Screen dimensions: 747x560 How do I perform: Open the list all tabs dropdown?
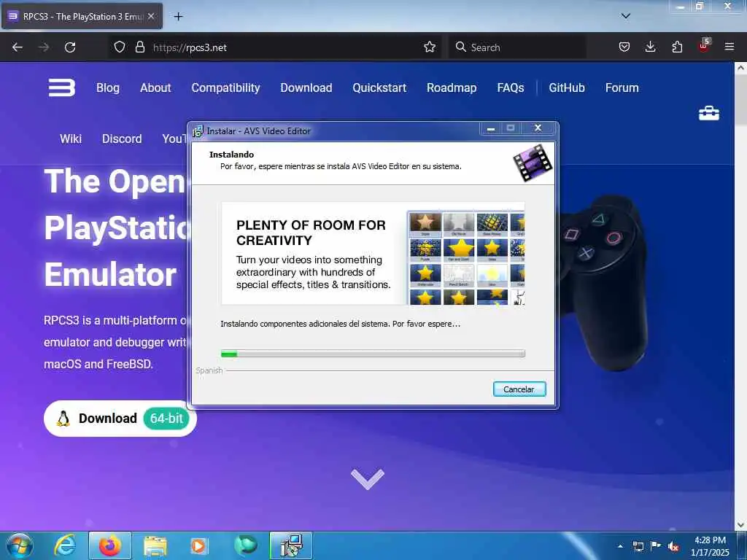pyautogui.click(x=625, y=16)
